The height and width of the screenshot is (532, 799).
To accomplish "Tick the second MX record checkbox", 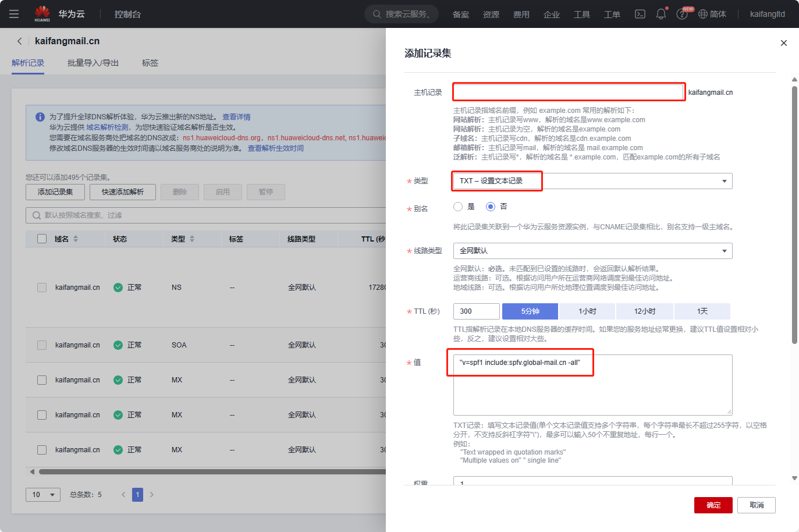I will click(x=42, y=415).
